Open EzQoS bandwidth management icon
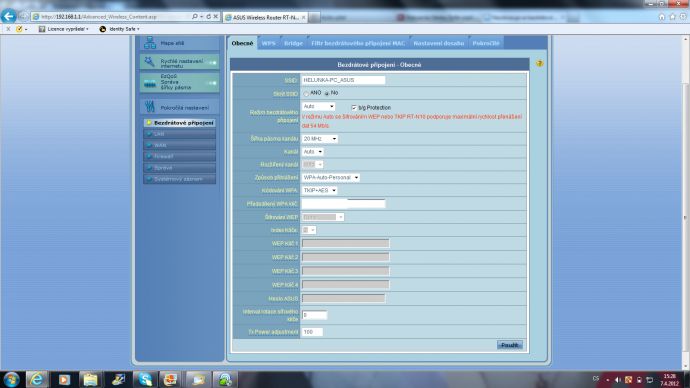 point(150,83)
